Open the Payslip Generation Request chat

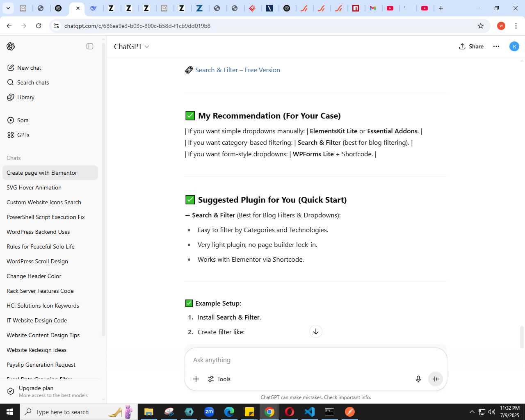[50, 365]
